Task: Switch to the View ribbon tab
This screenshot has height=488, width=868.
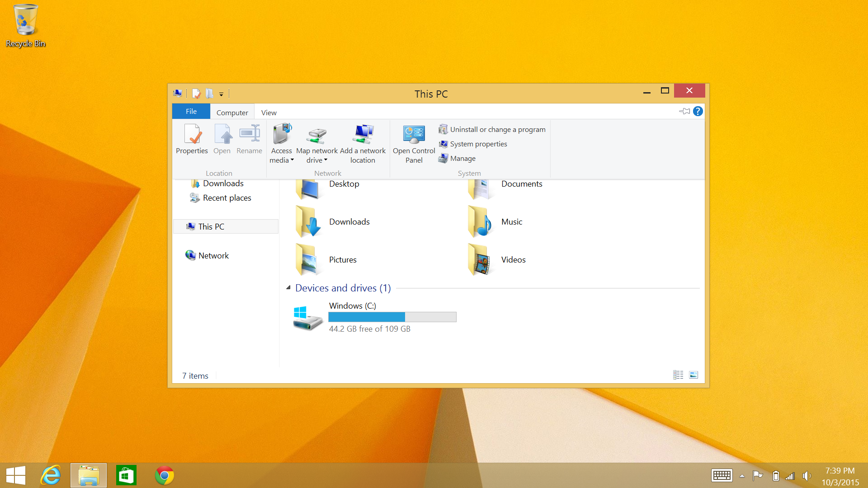Action: [x=269, y=112]
